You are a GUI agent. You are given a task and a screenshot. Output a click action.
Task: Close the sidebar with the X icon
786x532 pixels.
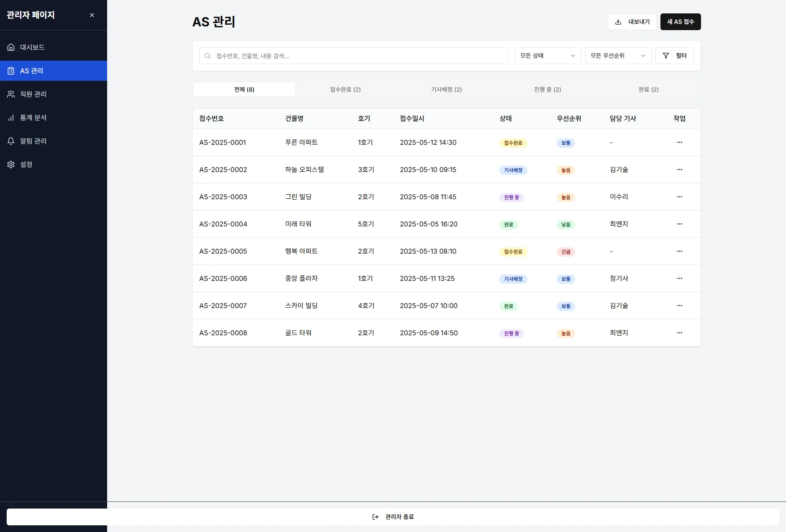coord(92,15)
